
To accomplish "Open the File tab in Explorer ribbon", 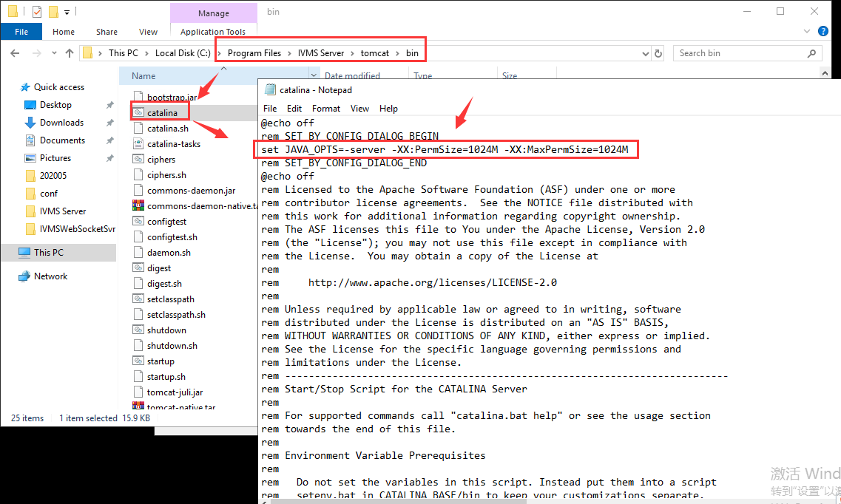I will [21, 32].
